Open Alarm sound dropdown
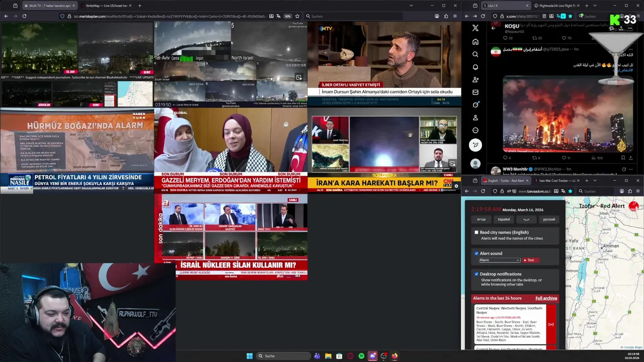This screenshot has width=644, height=362. pos(499,260)
